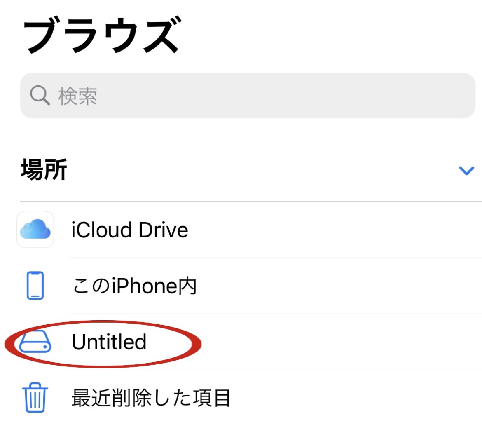Collapse the 場所 section with the chevron
The width and height of the screenshot is (482, 448).
tap(466, 170)
